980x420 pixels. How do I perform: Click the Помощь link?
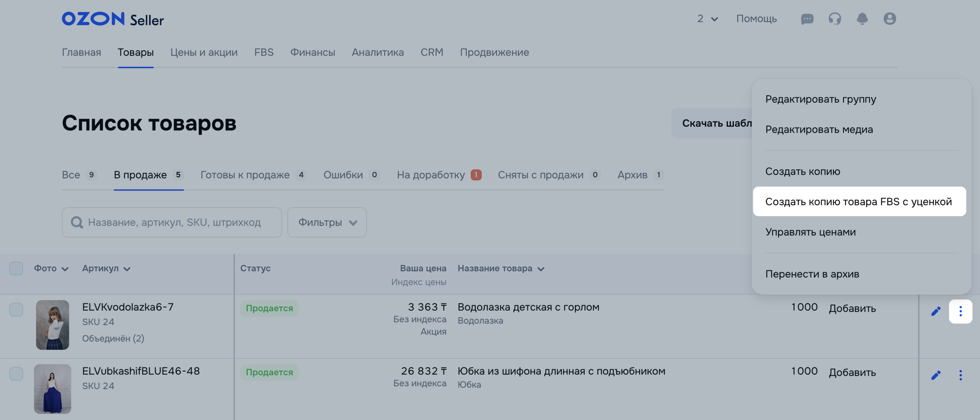(x=756, y=19)
